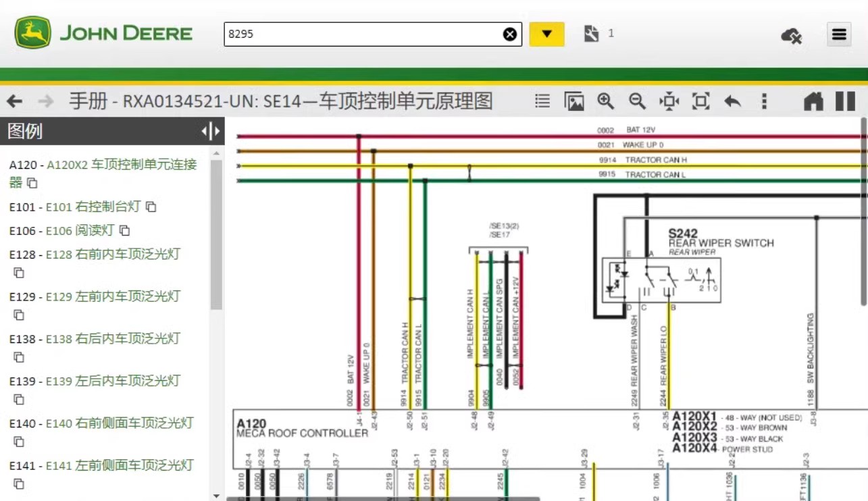Click the /SE13(2) sheet reference
Screen dimensions: 868x501
[x=505, y=226]
